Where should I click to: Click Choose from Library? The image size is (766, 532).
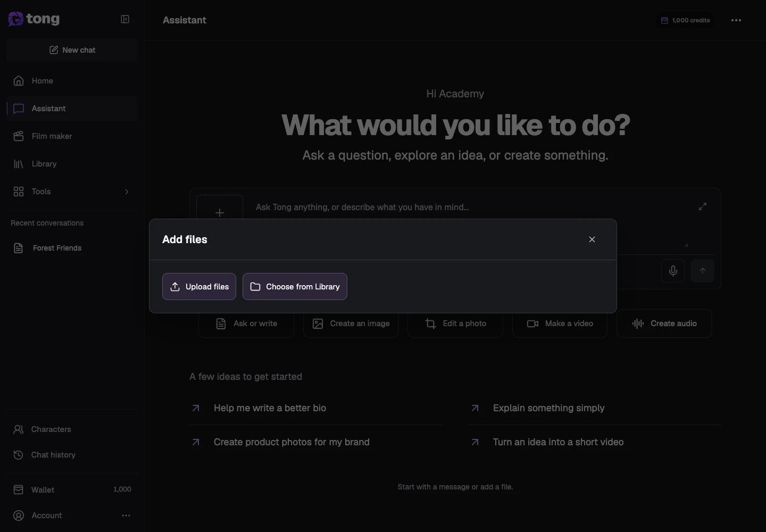coord(295,286)
